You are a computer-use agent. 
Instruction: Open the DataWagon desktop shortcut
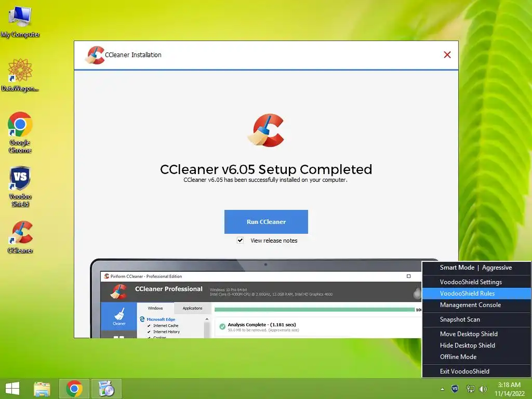20,75
